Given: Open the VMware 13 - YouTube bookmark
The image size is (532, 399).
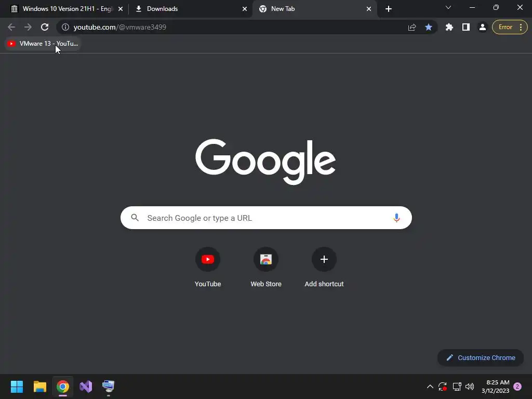Looking at the screenshot, I should (x=43, y=44).
